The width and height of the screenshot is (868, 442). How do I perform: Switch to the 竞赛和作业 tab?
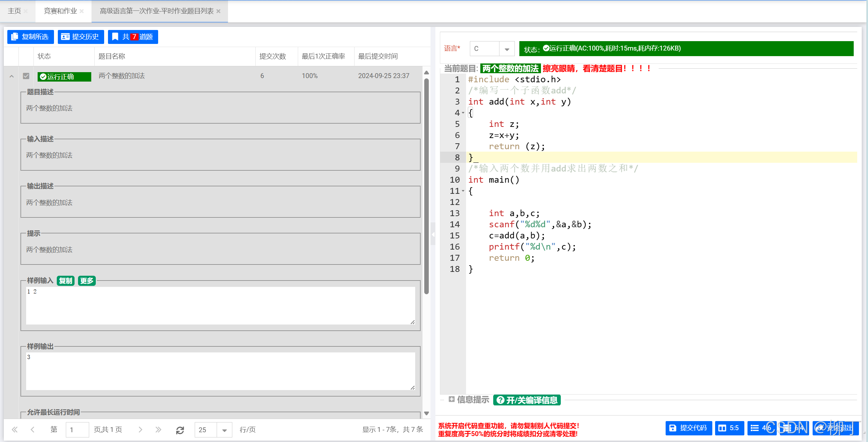point(60,11)
